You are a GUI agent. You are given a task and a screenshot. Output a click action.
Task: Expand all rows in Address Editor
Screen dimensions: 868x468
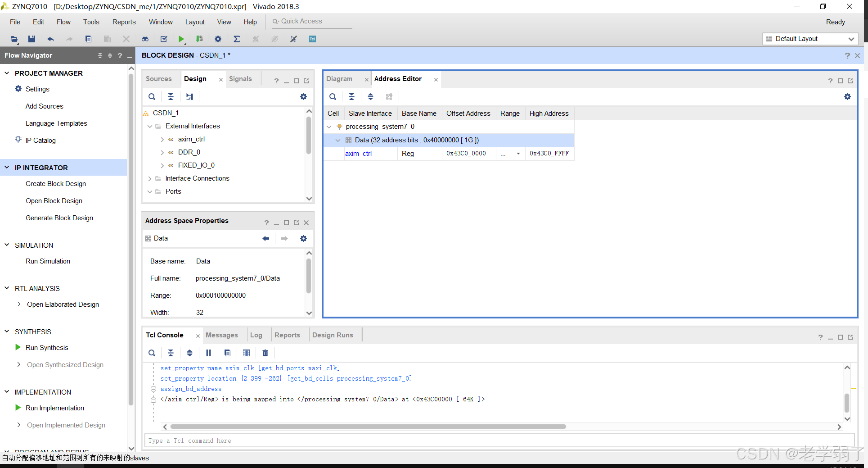point(370,97)
